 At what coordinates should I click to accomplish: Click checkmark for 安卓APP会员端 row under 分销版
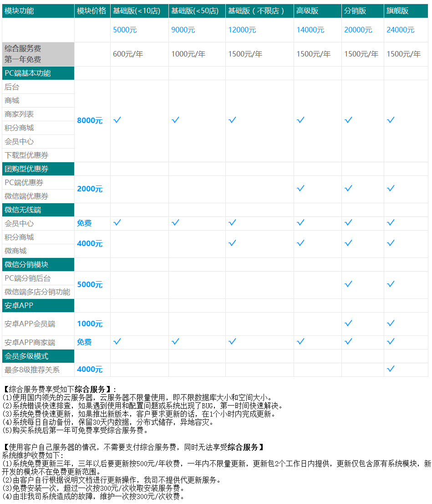348,324
